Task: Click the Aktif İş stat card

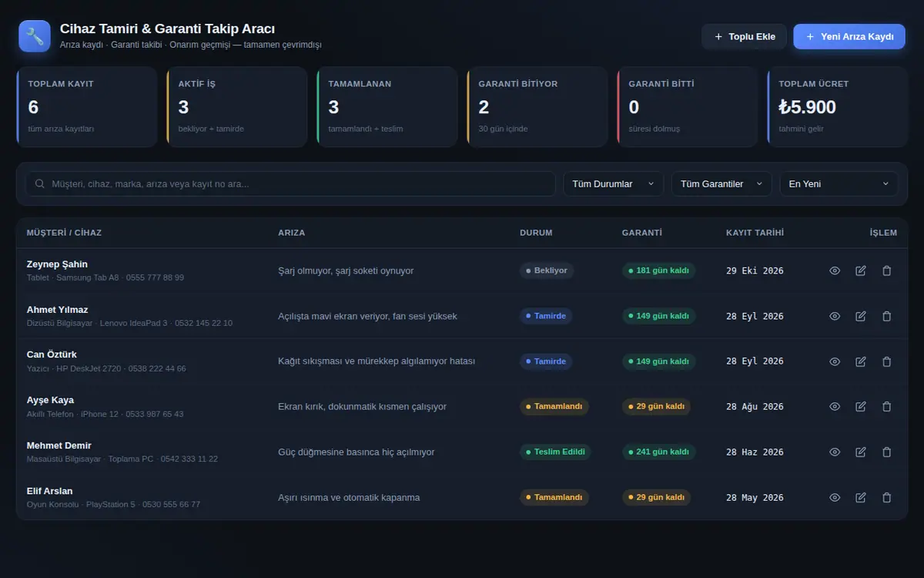Action: (x=236, y=106)
